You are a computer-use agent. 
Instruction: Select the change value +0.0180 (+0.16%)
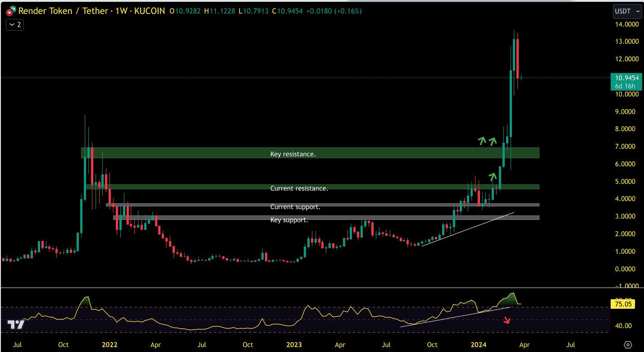coord(334,11)
